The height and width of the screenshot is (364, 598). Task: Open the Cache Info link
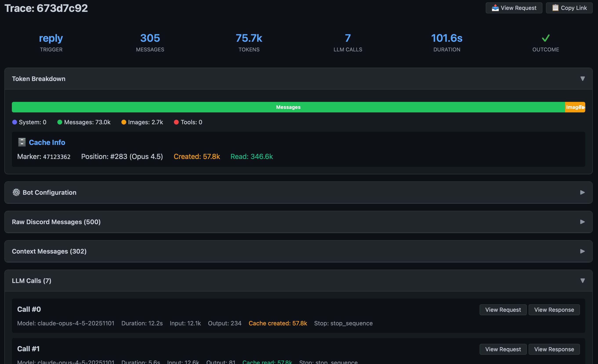pos(47,142)
